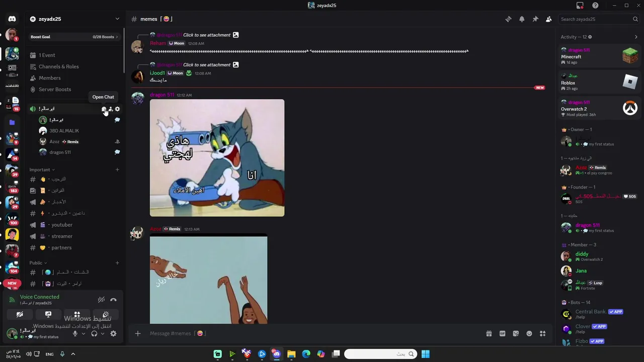The height and width of the screenshot is (362, 644).
Task: Expand Activity panel chevron
Action: click(x=636, y=37)
